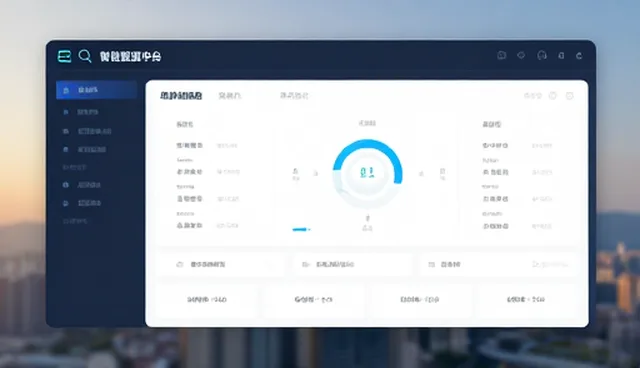
Task: Open the middle card in the three-card row
Action: (x=353, y=264)
